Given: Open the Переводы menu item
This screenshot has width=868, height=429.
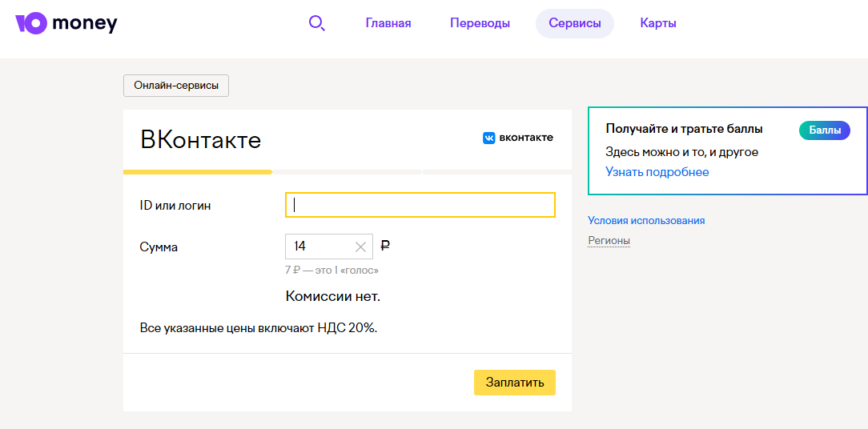Looking at the screenshot, I should [480, 23].
